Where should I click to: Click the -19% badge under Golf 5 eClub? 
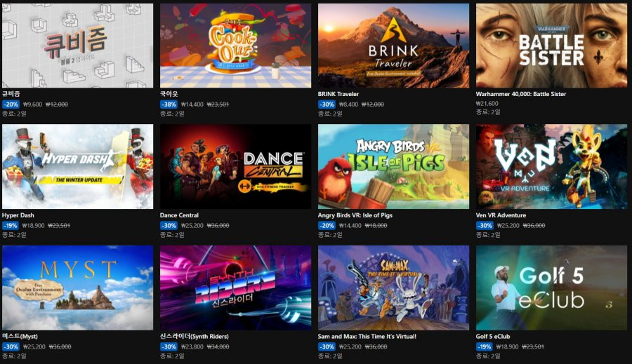[485, 346]
